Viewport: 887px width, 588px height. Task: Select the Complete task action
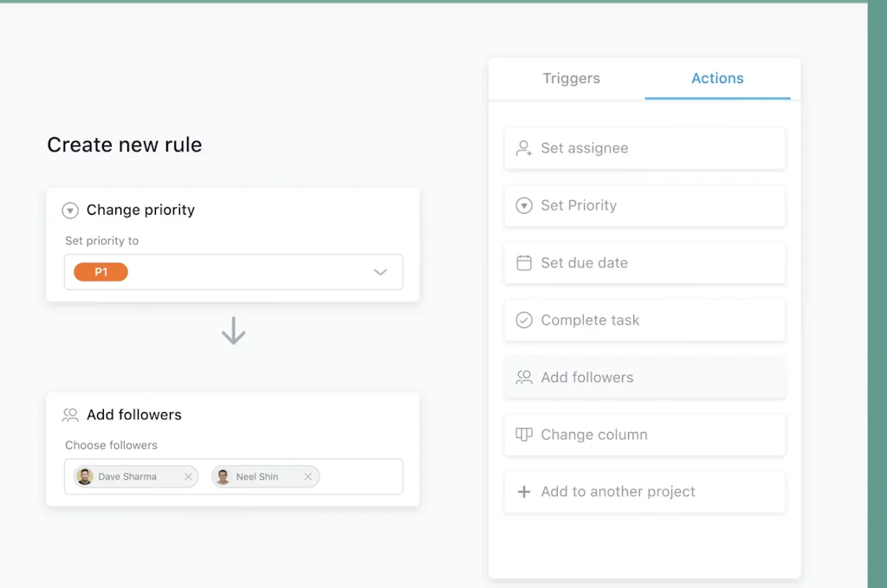point(644,320)
